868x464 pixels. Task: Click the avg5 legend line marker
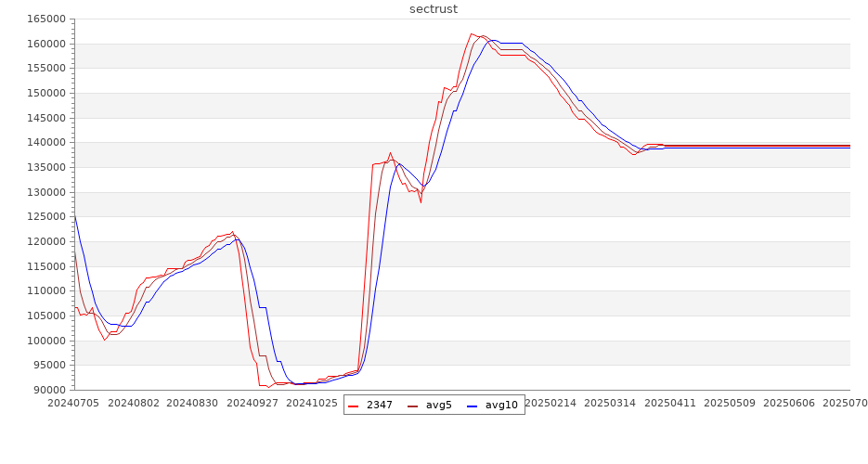click(412, 406)
